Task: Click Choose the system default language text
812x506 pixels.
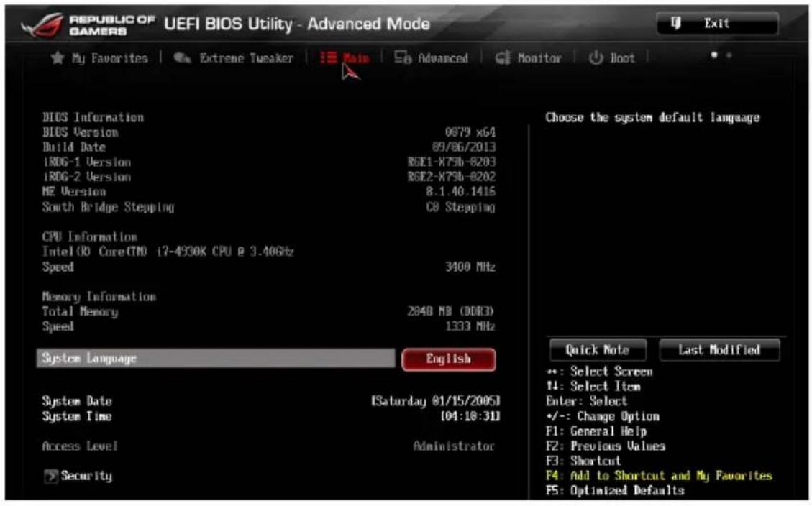Action: (x=652, y=118)
